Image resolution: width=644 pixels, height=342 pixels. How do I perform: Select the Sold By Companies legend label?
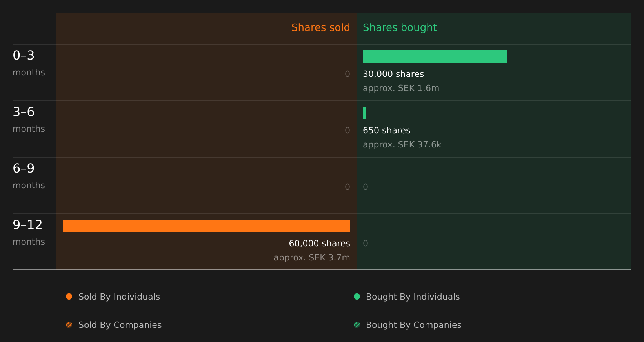[x=120, y=325]
